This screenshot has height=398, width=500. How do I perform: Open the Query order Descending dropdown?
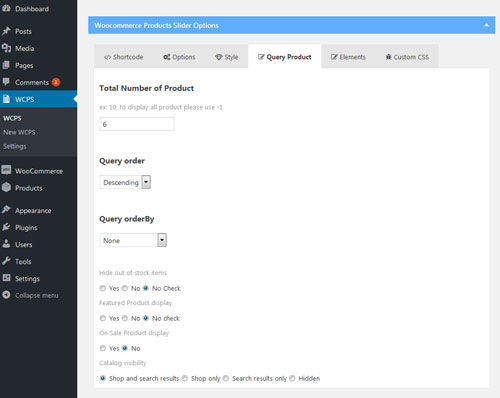[125, 182]
